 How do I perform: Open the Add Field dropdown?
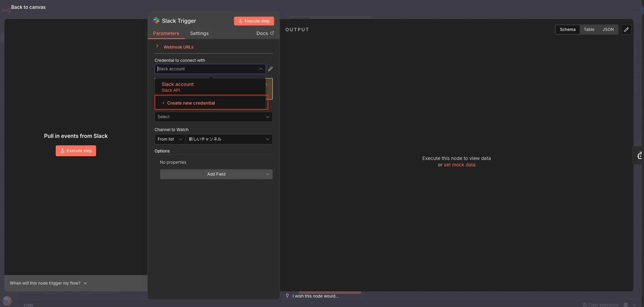click(216, 174)
